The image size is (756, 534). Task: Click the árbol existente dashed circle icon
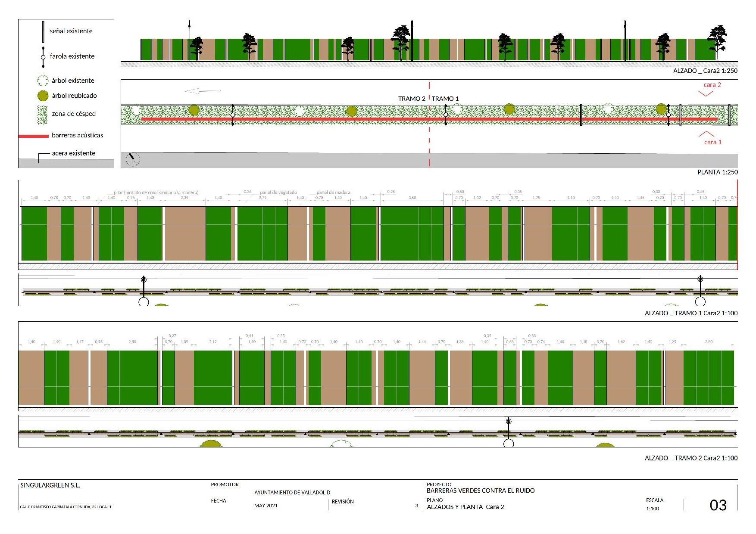[x=43, y=81]
